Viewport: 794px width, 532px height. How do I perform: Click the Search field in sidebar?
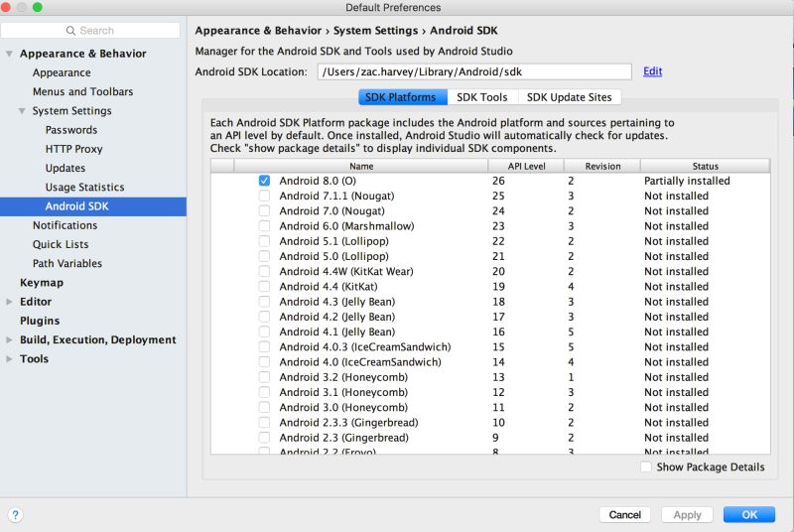pyautogui.click(x=90, y=31)
